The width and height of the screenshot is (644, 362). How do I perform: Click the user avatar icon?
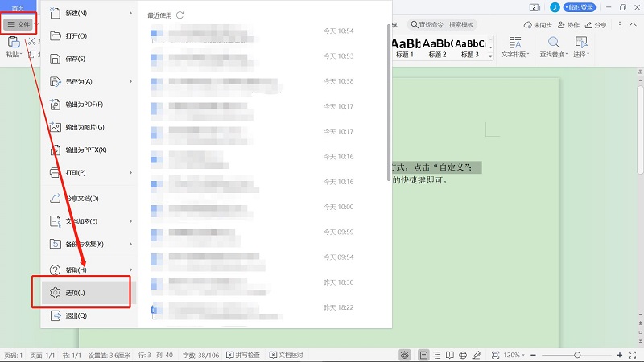[x=555, y=7]
